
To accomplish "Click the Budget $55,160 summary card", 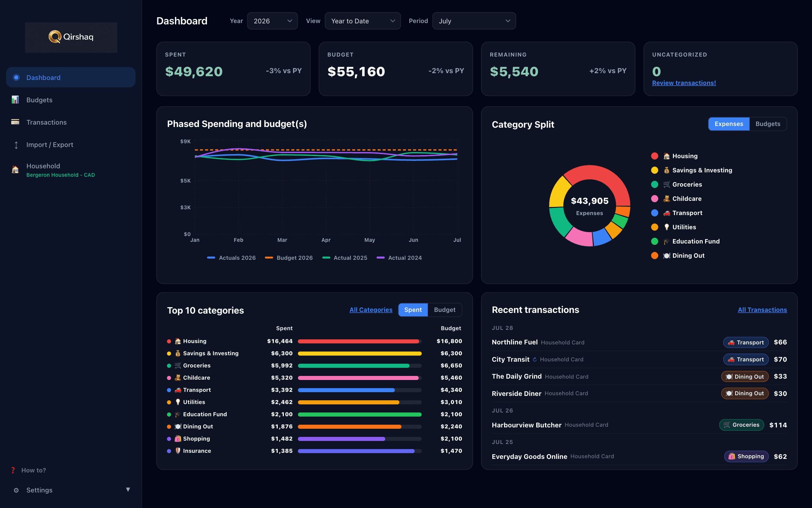I will (x=396, y=69).
